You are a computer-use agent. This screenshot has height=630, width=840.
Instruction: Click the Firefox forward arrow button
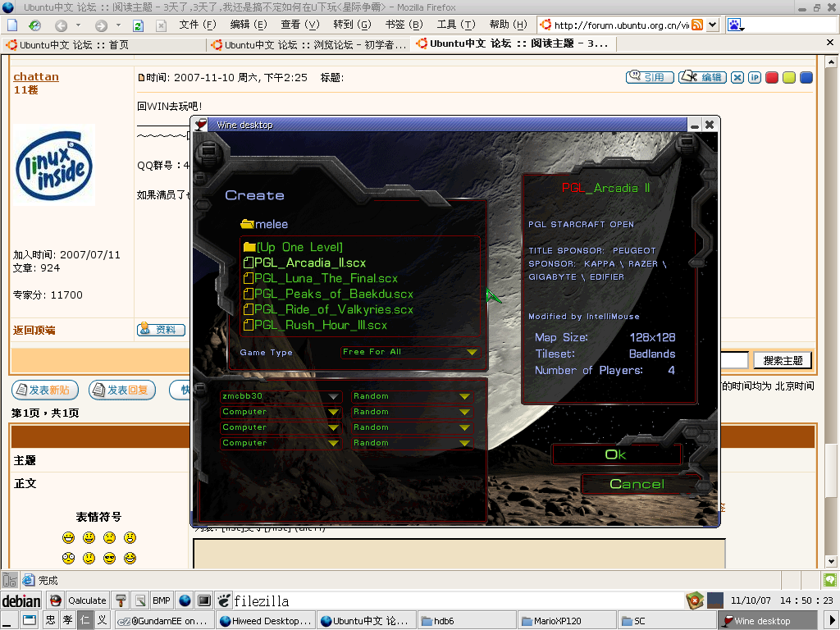pos(101,25)
